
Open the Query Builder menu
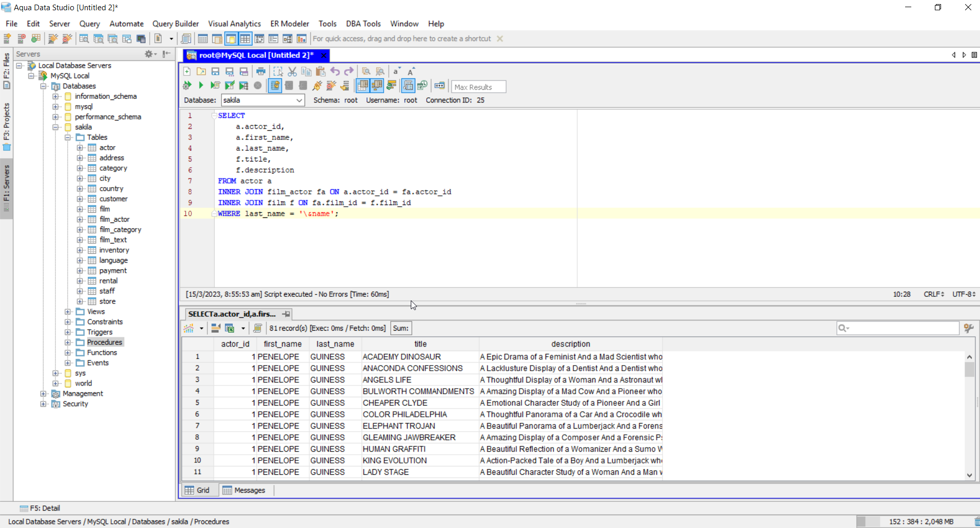coord(175,24)
